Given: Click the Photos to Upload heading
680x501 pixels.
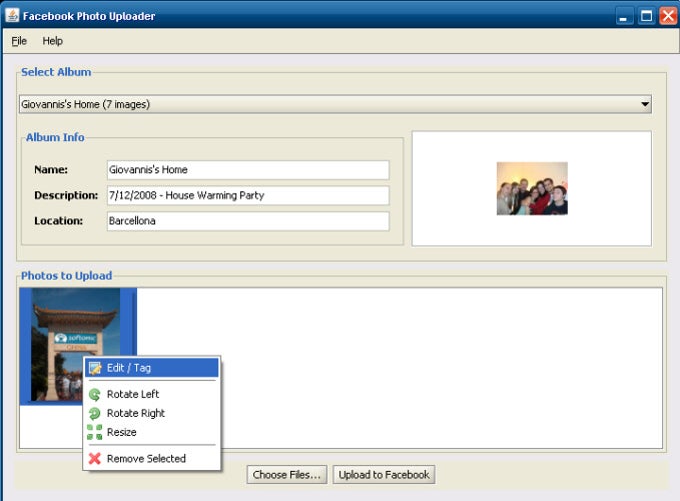Looking at the screenshot, I should 66,276.
